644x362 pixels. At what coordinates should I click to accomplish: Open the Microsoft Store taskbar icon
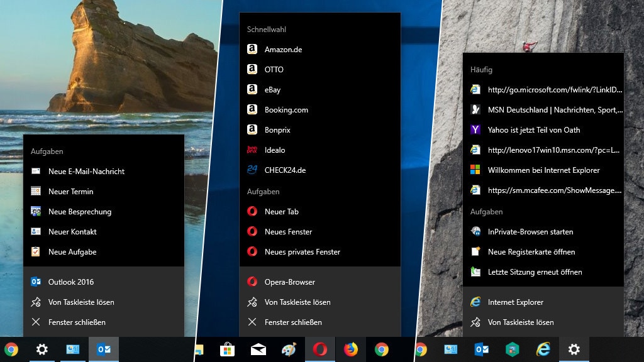tap(228, 349)
